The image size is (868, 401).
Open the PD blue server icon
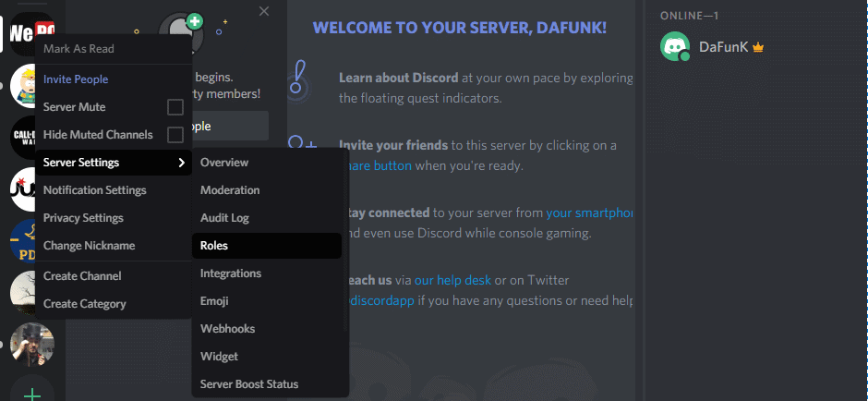[x=22, y=240]
